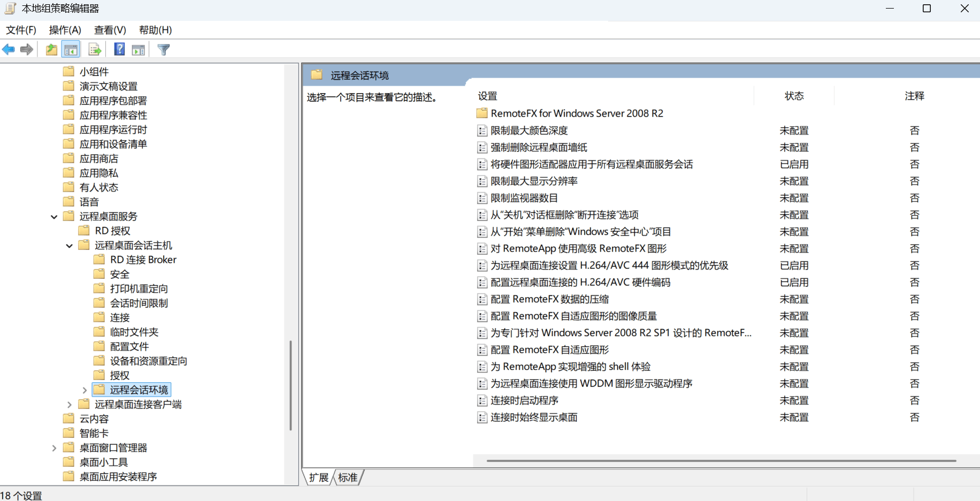Click the policy icon beside 限制最大颜色深度
This screenshot has height=501, width=980.
click(x=482, y=131)
